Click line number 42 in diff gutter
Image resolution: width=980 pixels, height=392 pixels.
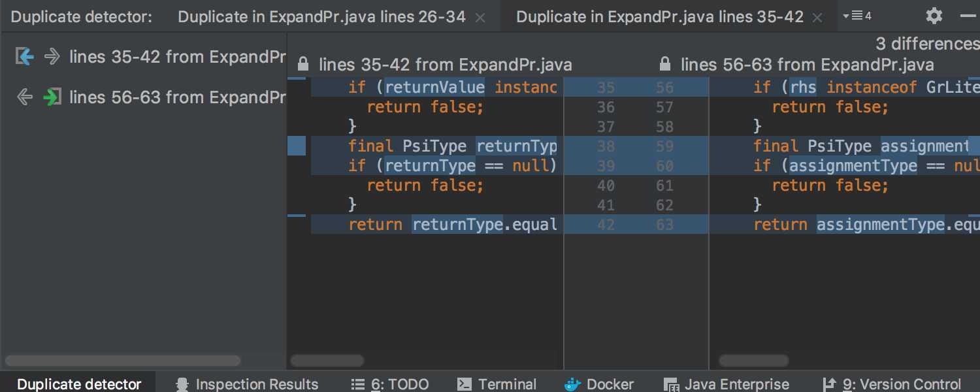606,225
